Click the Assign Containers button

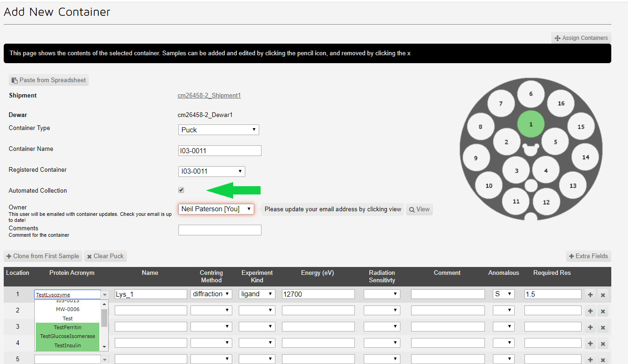[581, 38]
